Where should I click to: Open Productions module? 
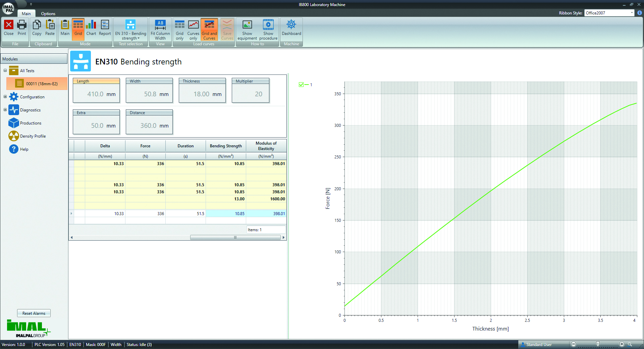point(25,123)
